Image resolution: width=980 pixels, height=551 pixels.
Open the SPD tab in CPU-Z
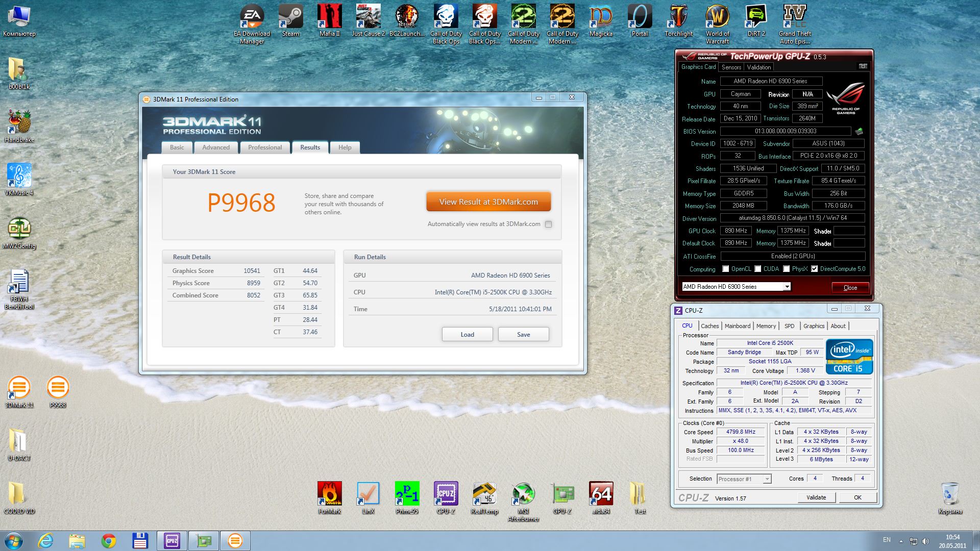(x=790, y=326)
